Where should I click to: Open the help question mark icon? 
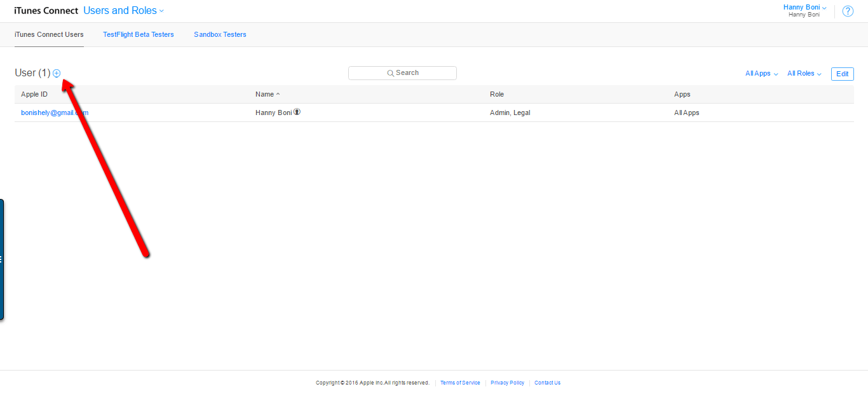click(x=848, y=11)
